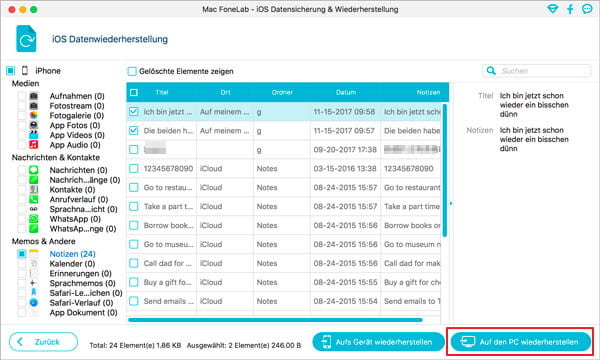This screenshot has width=600, height=360.
Task: Check the 'Go to restau...' row checkbox
Action: (x=134, y=187)
